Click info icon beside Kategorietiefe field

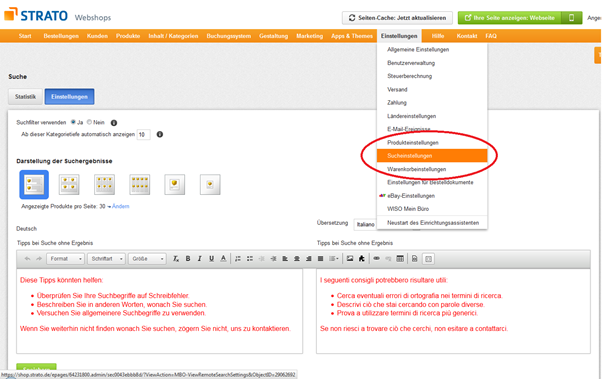click(159, 134)
